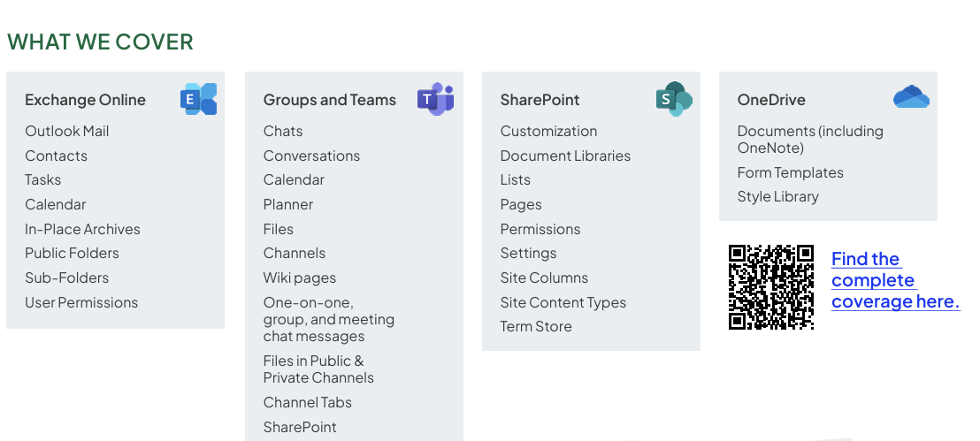Select 'Documents (including OneNote)' under OneDrive
The height and width of the screenshot is (441, 980).
coord(811,140)
